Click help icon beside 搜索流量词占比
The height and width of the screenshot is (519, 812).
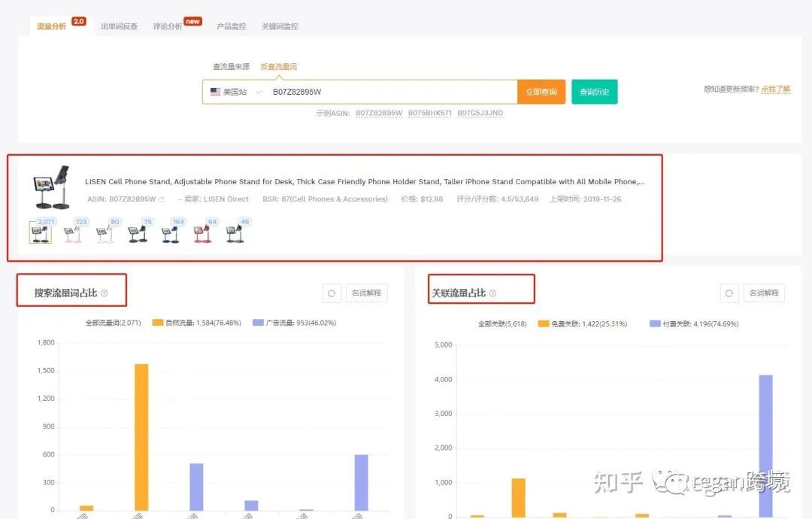[104, 293]
